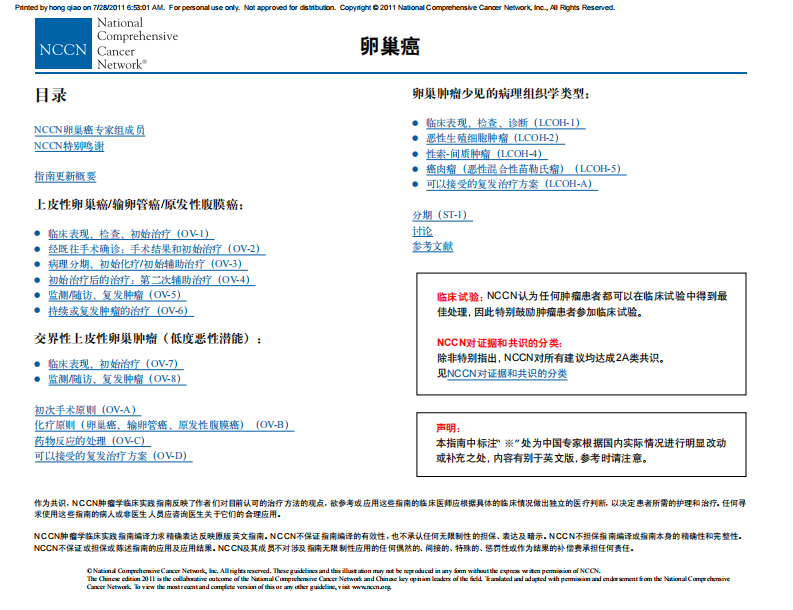Viewport: 793px width, 610px height.
Task: Open 性索-间质肿瘤 (LCOH-4) link
Action: pos(487,154)
